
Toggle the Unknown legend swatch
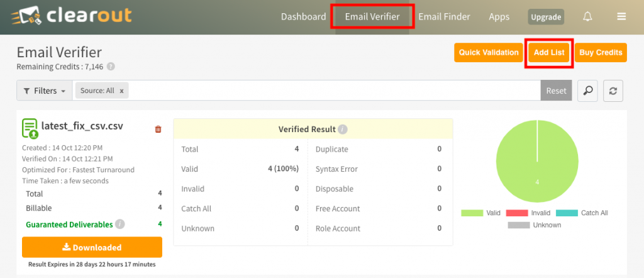[x=519, y=225]
